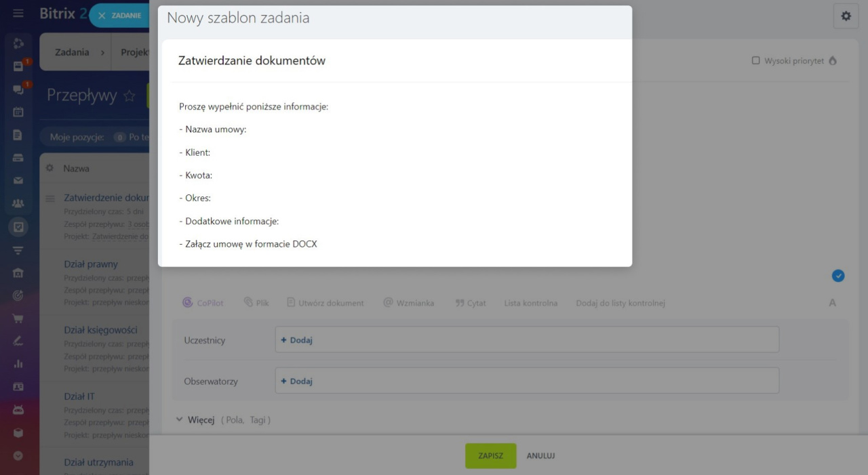Viewport: 868px width, 475px height.
Task: Enable the Wysoki priorytet checkbox
Action: 755,61
